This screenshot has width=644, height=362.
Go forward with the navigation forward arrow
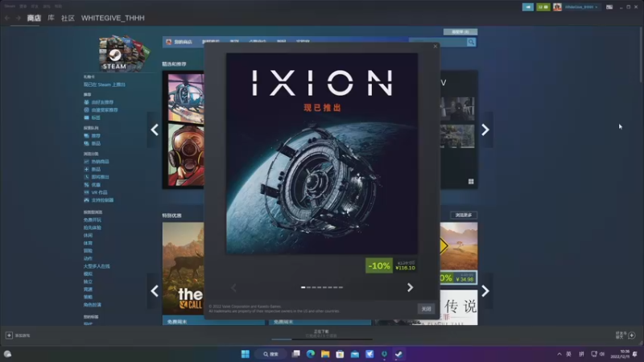[x=19, y=18]
